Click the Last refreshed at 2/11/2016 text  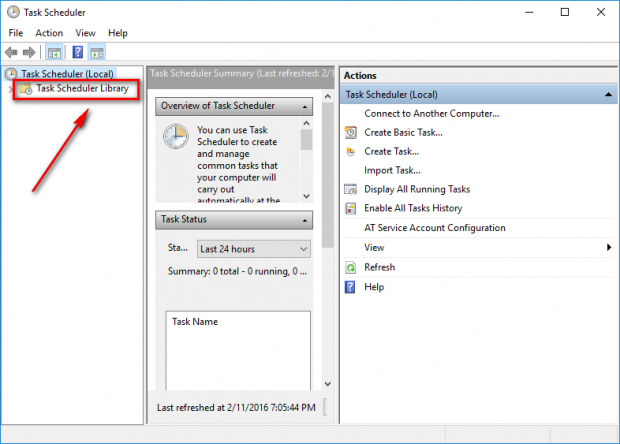pos(236,408)
